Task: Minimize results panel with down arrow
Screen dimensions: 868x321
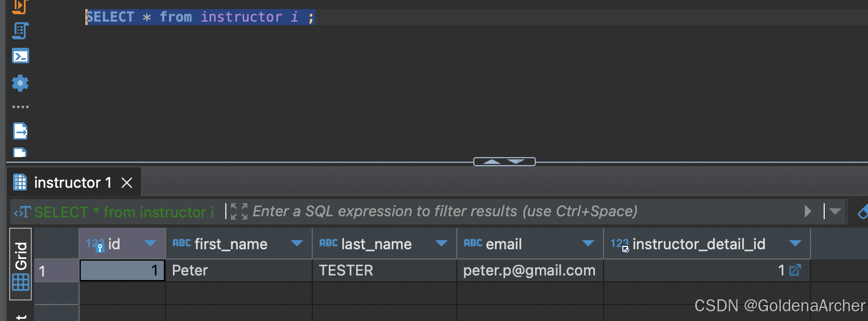Action: pyautogui.click(x=516, y=162)
